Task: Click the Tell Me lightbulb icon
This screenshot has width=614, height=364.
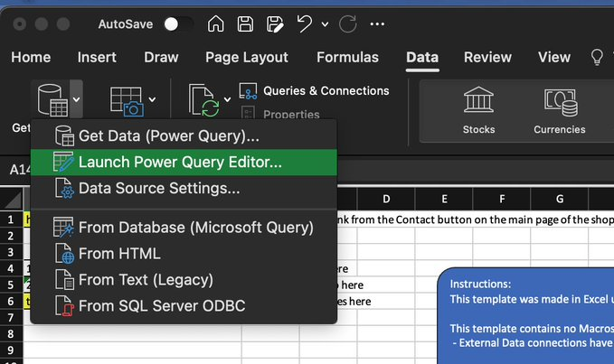Action: 597,58
